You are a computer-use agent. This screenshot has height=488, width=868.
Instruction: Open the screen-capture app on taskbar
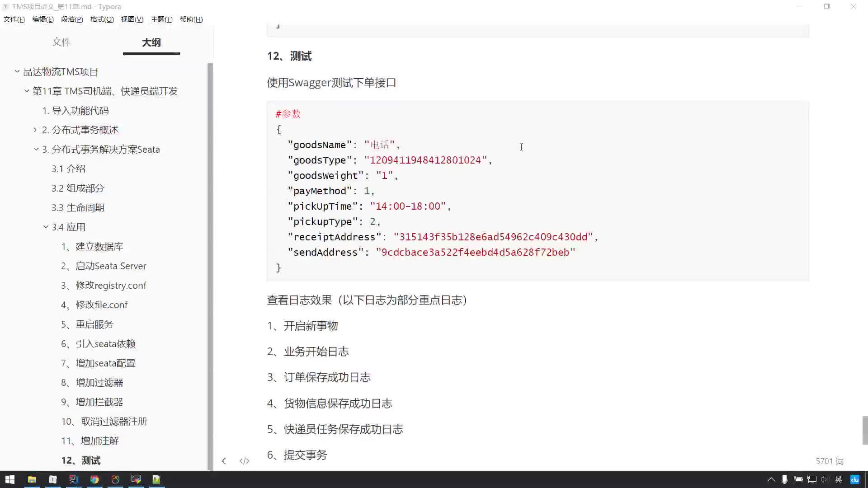(136, 479)
